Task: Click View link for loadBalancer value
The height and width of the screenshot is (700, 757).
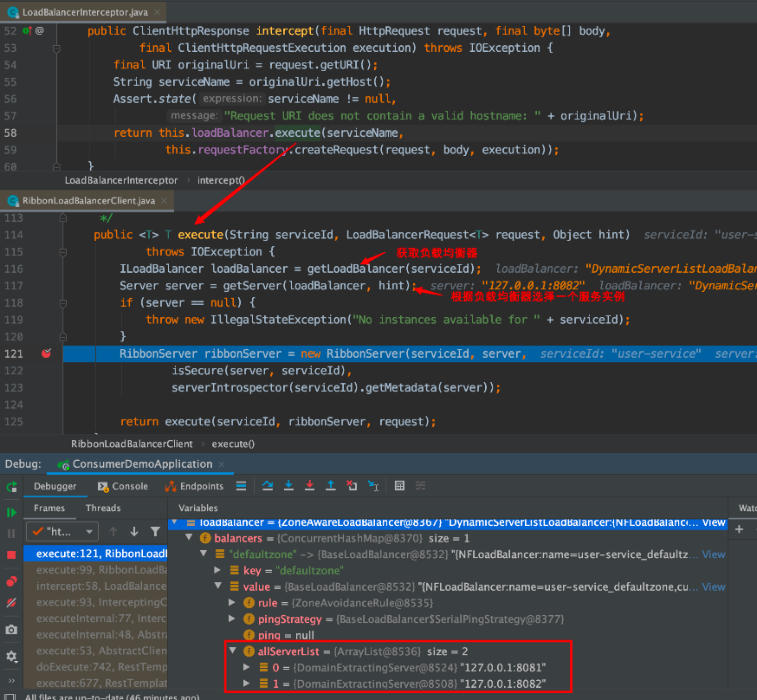Action: [x=713, y=522]
